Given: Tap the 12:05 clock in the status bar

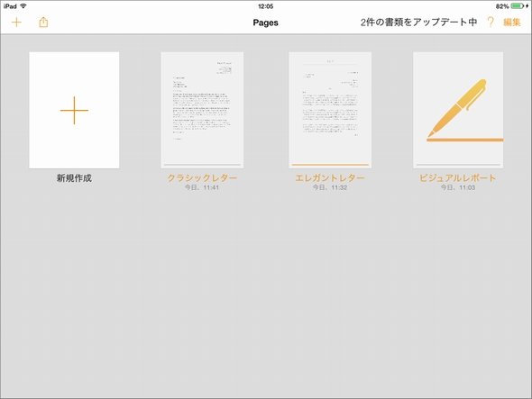Looking at the screenshot, I should point(266,6).
